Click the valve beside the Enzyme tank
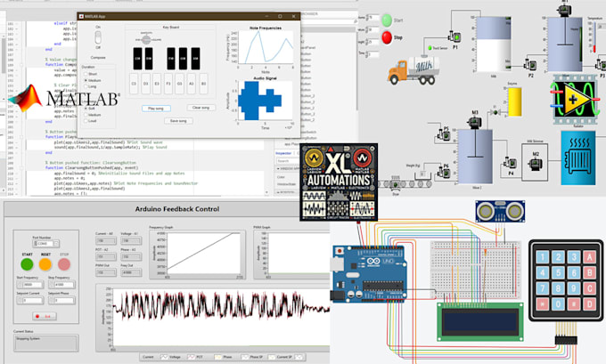The image size is (606, 364). tap(495, 112)
